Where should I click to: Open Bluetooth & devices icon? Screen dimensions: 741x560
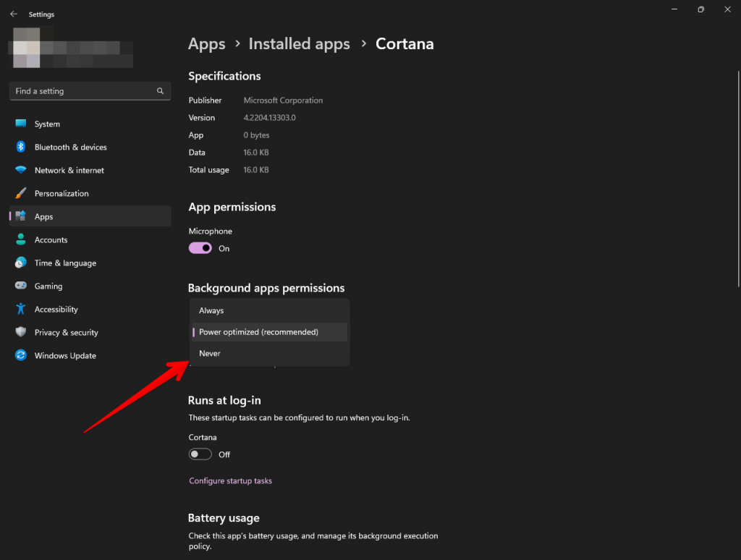pyautogui.click(x=20, y=147)
